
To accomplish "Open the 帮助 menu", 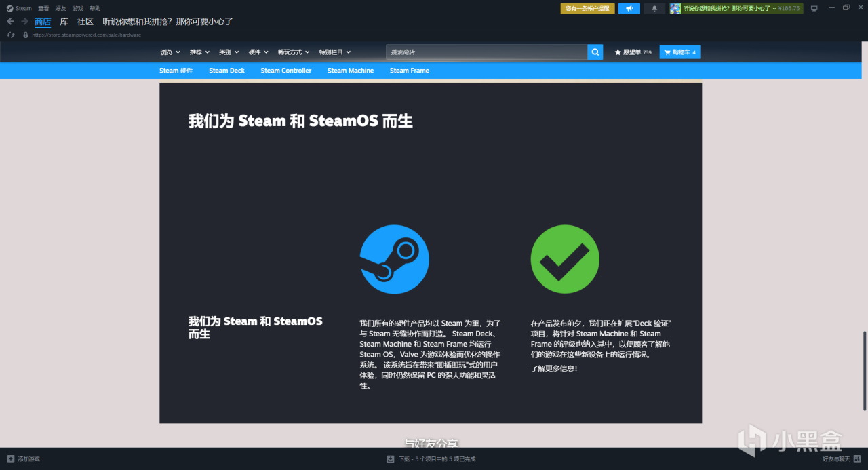I will pyautogui.click(x=95, y=8).
